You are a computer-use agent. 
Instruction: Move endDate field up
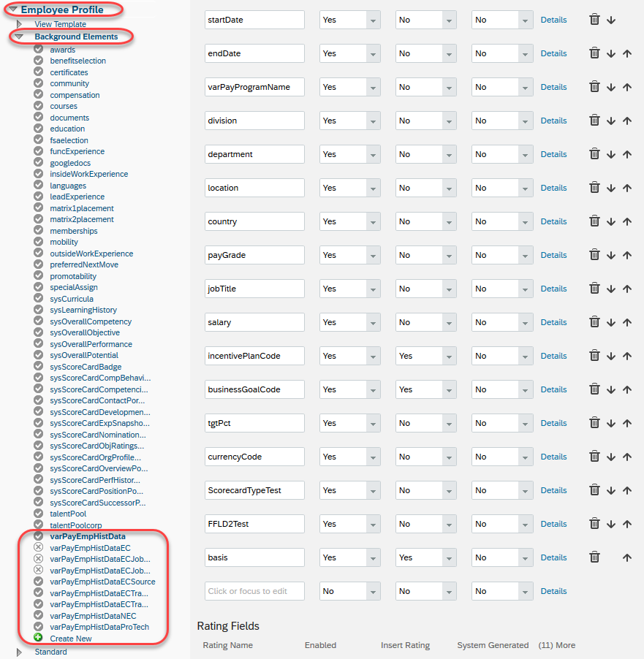click(627, 53)
